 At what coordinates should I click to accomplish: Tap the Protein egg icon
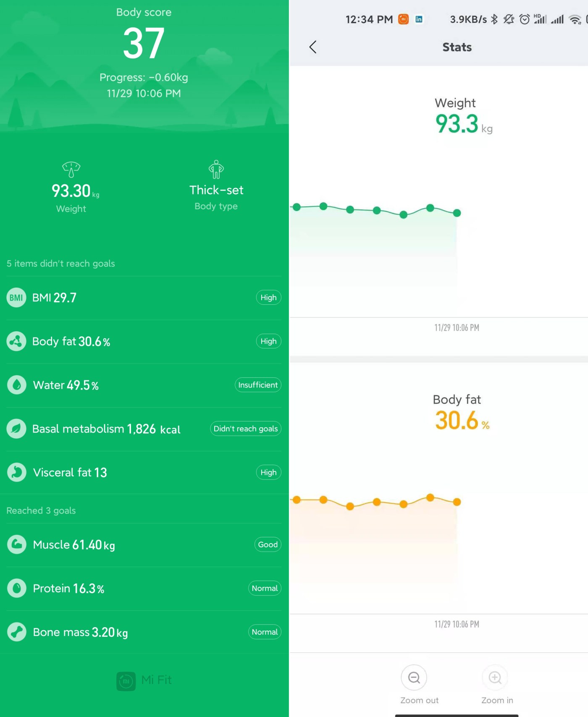pyautogui.click(x=16, y=588)
